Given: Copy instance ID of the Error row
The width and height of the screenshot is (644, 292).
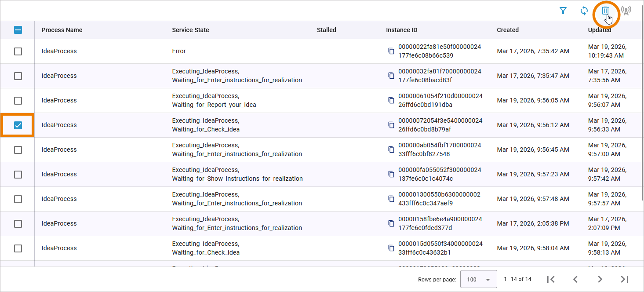Looking at the screenshot, I should (x=391, y=51).
